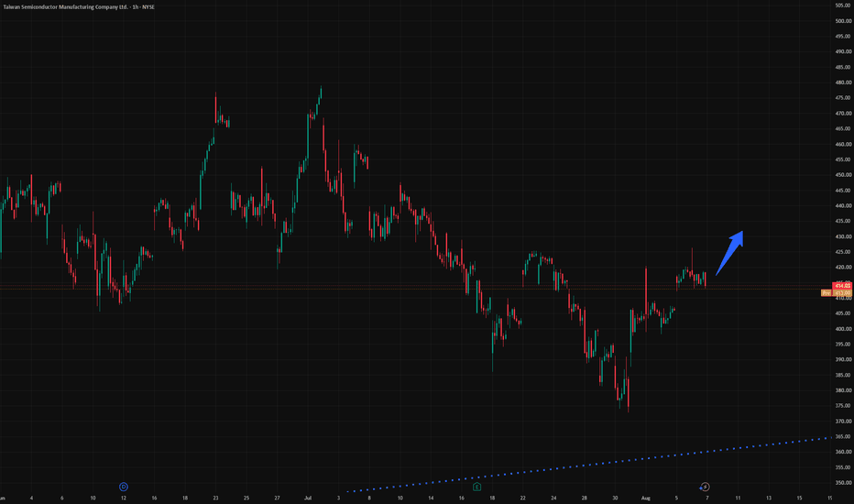Image resolution: width=854 pixels, height=504 pixels.
Task: Click the '14' date on time axis
Action: click(x=431, y=498)
